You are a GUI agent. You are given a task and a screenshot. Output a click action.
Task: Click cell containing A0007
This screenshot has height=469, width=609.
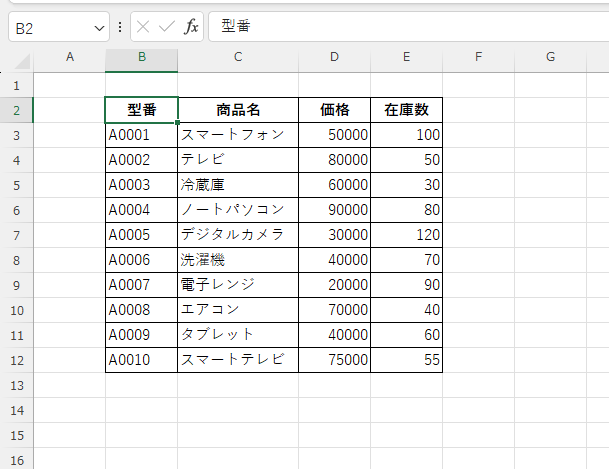click(x=142, y=285)
